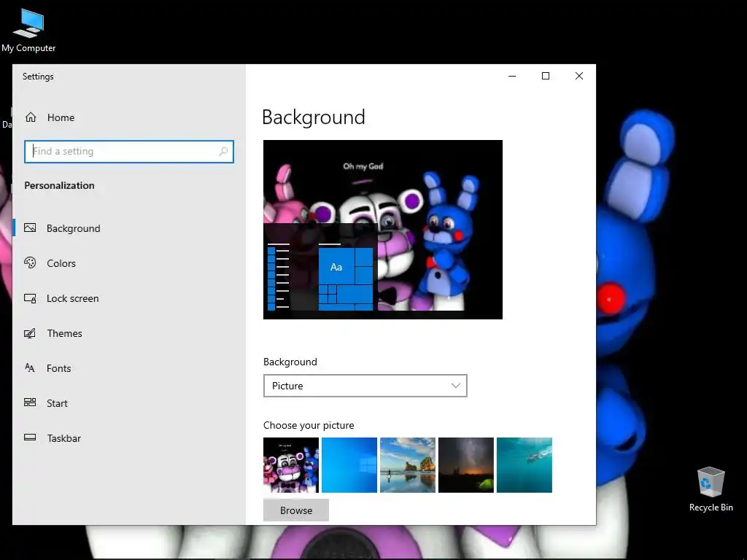Select the animatronic characters picture thumbnail

point(291,464)
